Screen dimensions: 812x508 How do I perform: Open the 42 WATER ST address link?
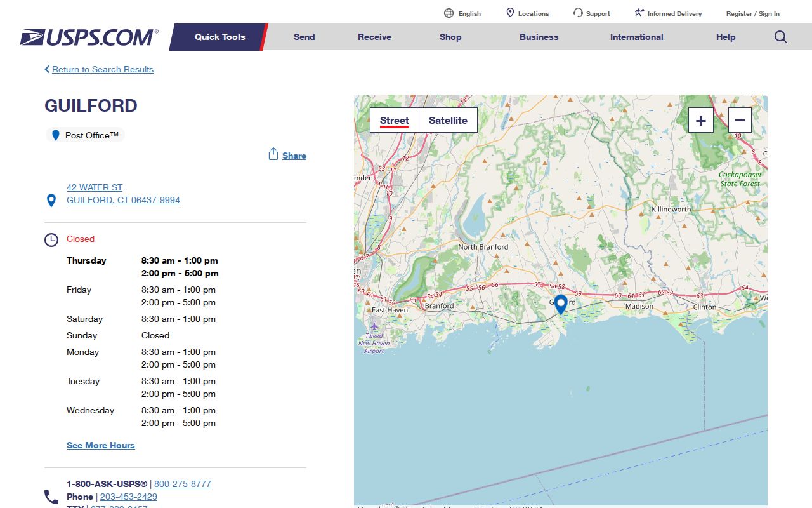(95, 187)
